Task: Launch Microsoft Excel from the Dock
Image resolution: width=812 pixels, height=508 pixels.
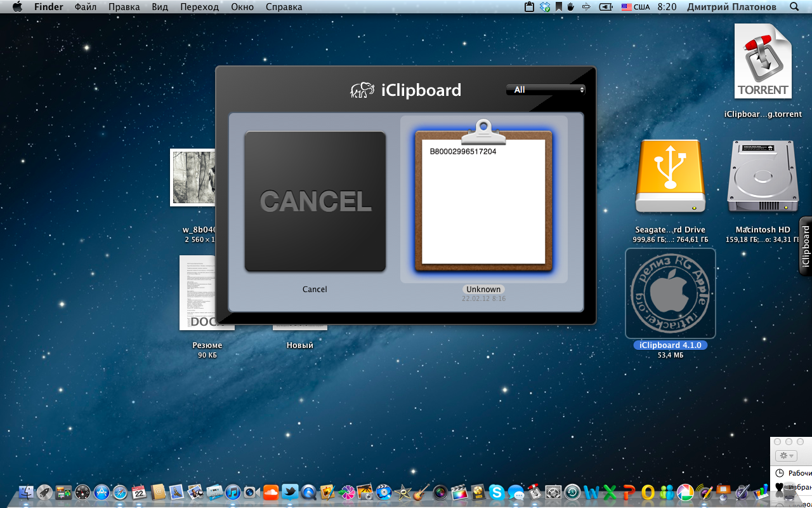Action: [610, 492]
